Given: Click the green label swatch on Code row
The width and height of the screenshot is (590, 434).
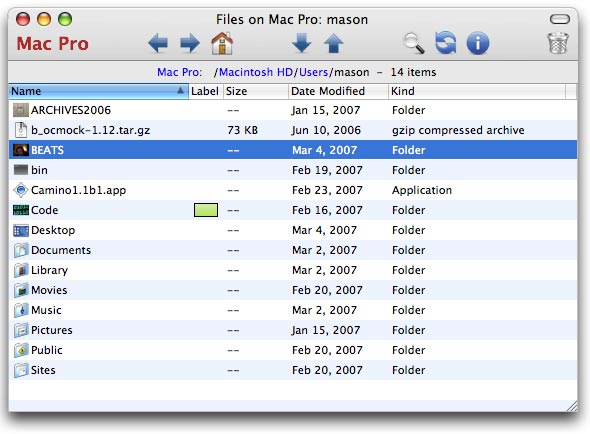Looking at the screenshot, I should 206,210.
